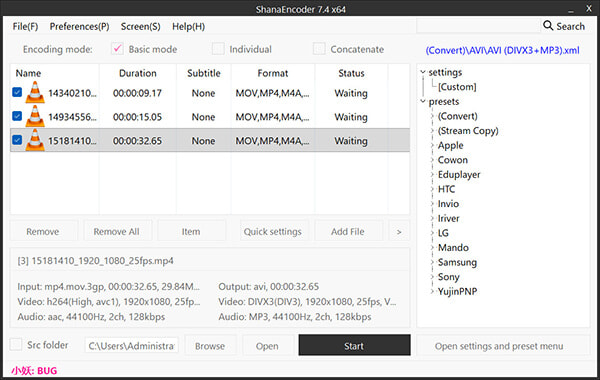Image resolution: width=600 pixels, height=380 pixels.
Task: Open the Item button
Action: [x=191, y=231]
